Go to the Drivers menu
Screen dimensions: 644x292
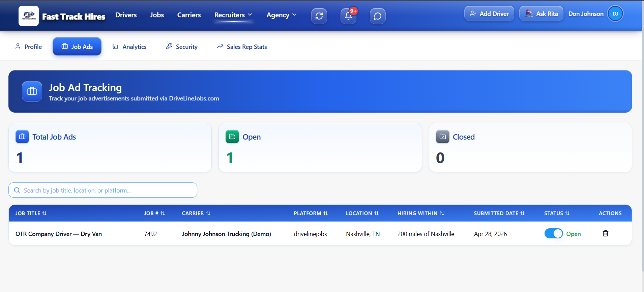coord(126,15)
